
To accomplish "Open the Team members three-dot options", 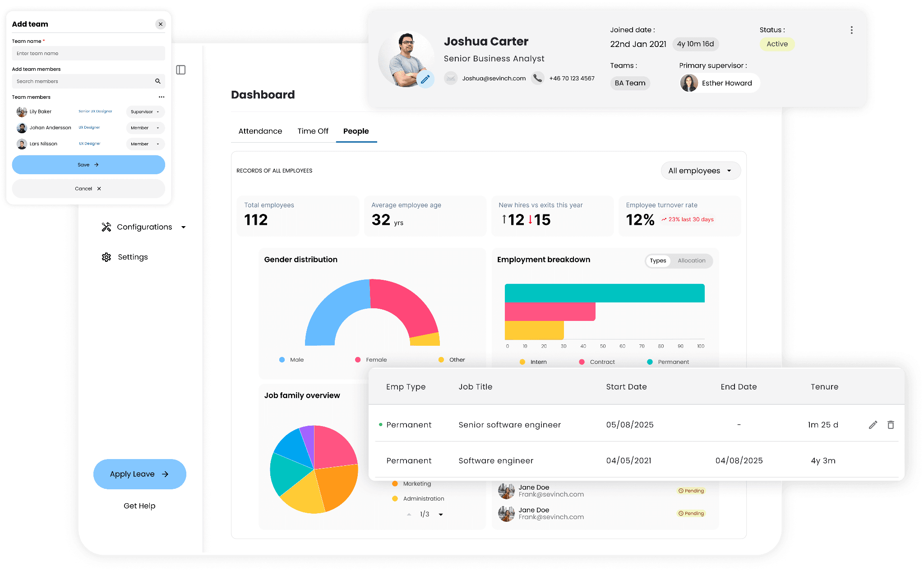I will [x=162, y=97].
